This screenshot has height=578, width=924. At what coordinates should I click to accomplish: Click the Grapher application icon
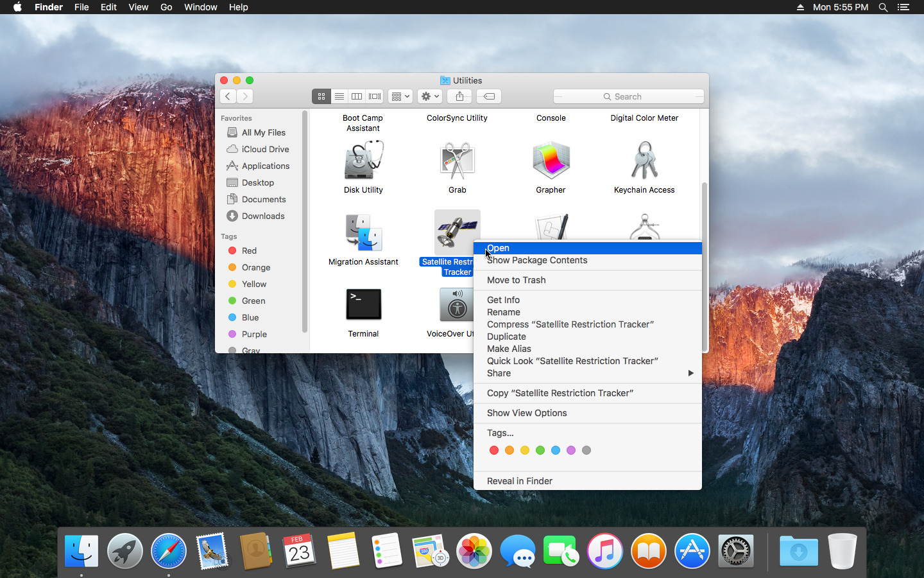click(x=551, y=161)
